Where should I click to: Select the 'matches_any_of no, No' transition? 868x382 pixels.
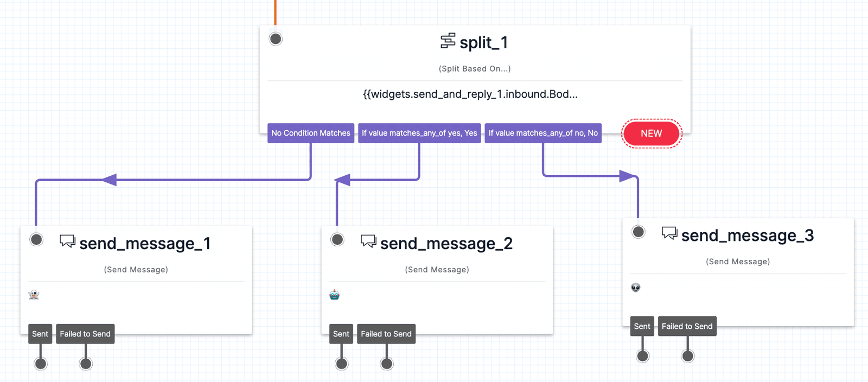[543, 133]
